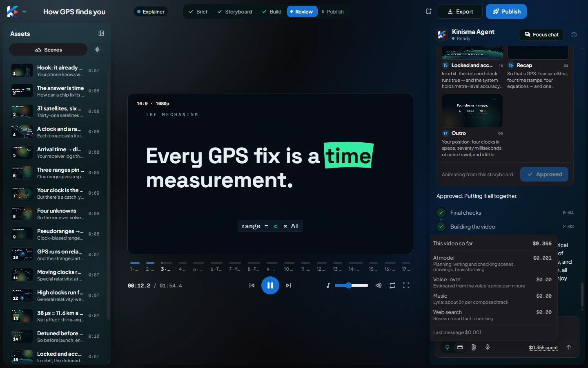This screenshot has height=368, width=588.
Task: Adjust the volume slider
Action: coord(352,285)
